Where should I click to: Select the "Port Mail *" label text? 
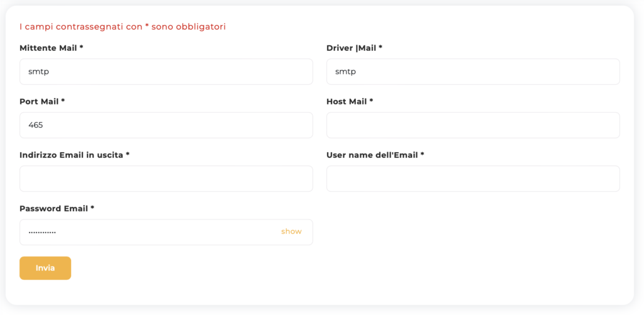tap(42, 101)
